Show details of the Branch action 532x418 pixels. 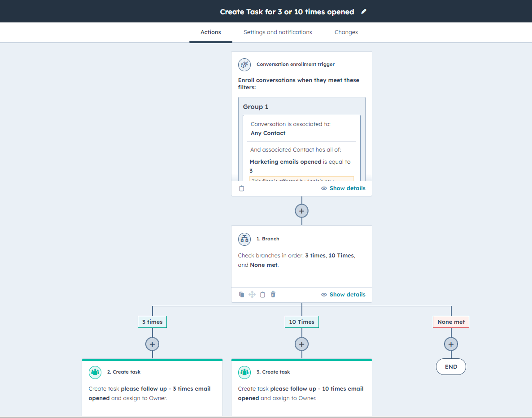(343, 295)
